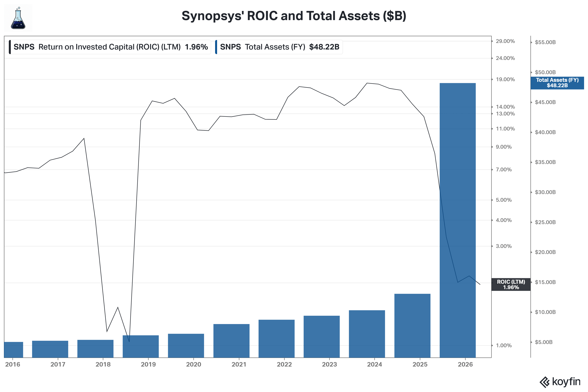Image resolution: width=588 pixels, height=392 pixels.
Task: Click the 24.00% ROIC axis tick
Action: [505, 58]
